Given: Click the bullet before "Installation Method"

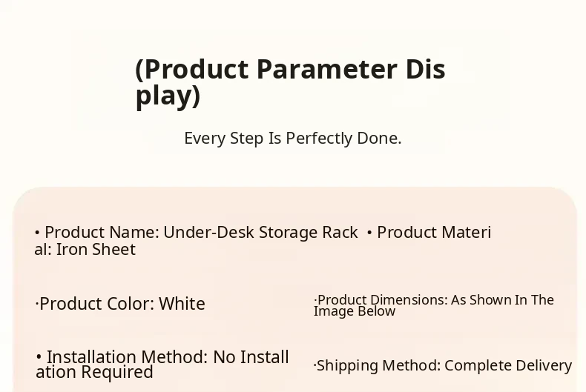Looking at the screenshot, I should (39, 357).
